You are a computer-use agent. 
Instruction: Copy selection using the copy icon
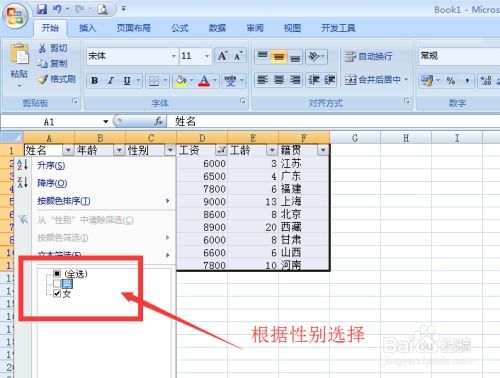click(42, 63)
